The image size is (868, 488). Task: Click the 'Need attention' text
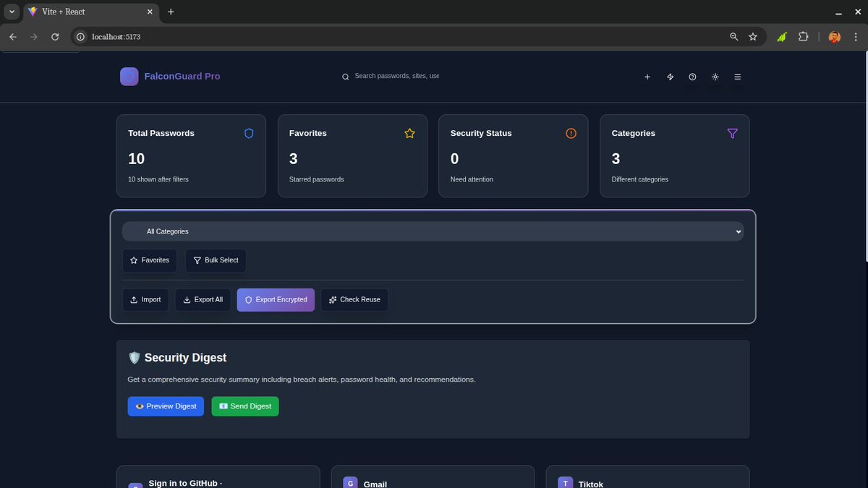(472, 179)
